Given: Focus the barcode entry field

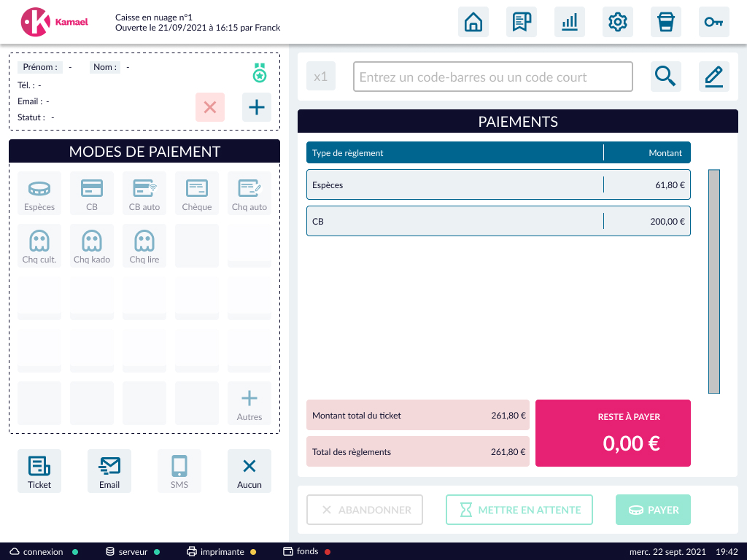Looking at the screenshot, I should [493, 77].
